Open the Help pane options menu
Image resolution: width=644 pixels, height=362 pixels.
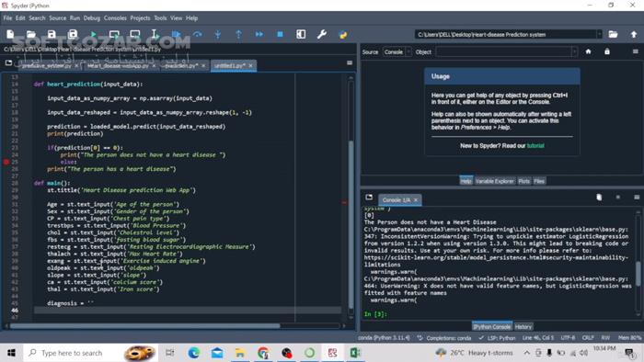pyautogui.click(x=636, y=51)
